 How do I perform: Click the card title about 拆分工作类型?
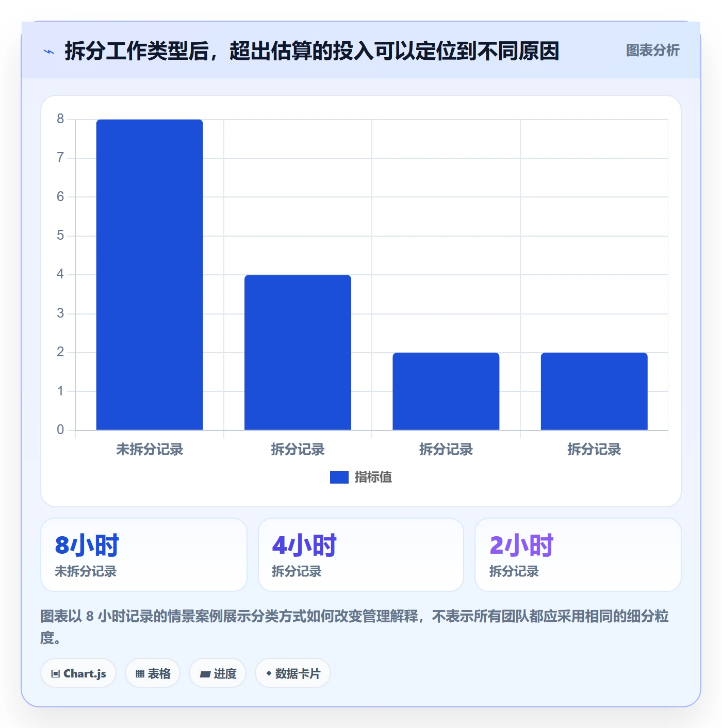tap(312, 51)
